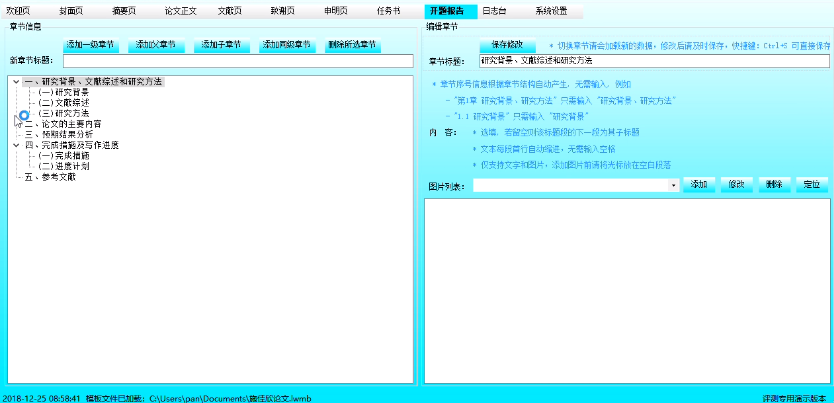Click into the 章节标题 text field
Viewport: 834px width, 403px height.
(x=654, y=61)
